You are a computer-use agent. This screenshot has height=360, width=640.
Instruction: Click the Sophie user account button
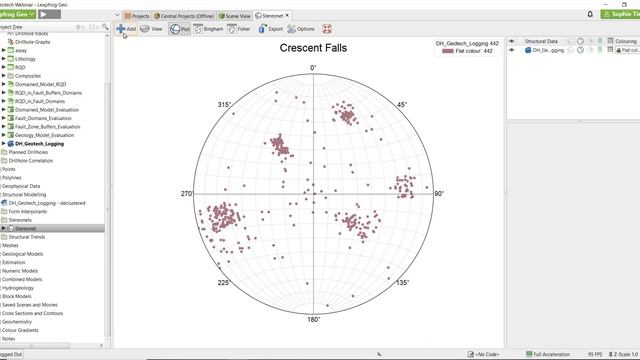620,14
